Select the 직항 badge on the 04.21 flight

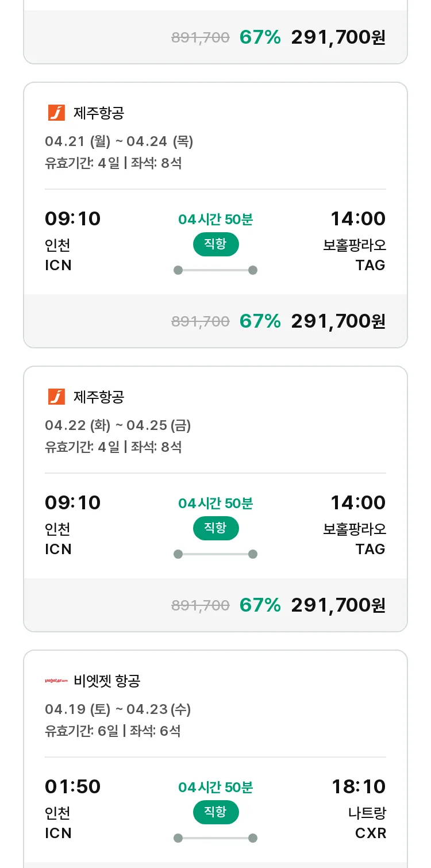pos(215,244)
